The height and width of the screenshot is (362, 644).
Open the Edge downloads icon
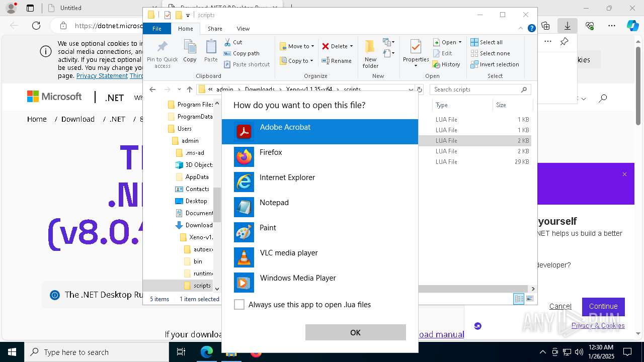tap(567, 26)
